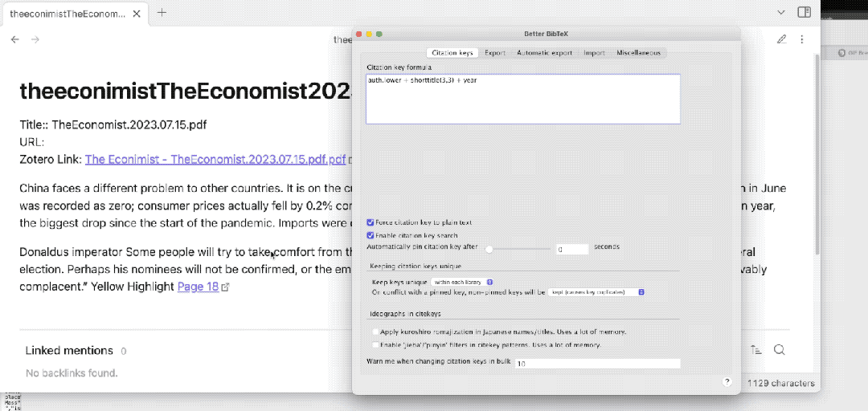Click the bulk change warning number field

597,364
